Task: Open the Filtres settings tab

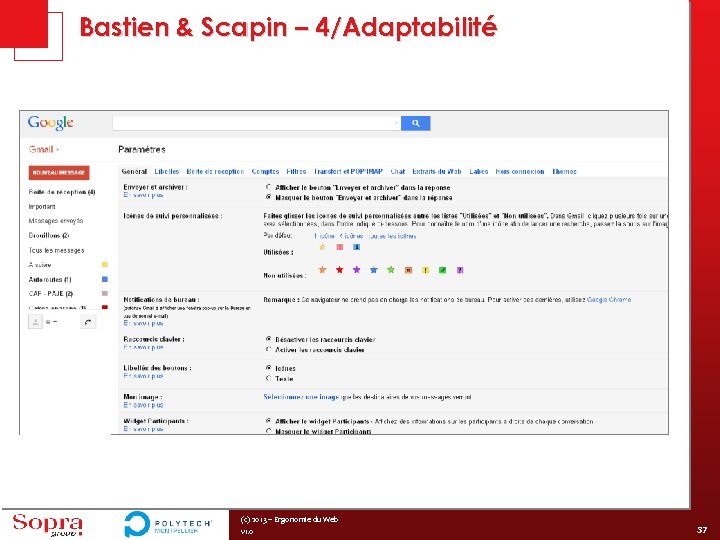Action: pos(296,171)
